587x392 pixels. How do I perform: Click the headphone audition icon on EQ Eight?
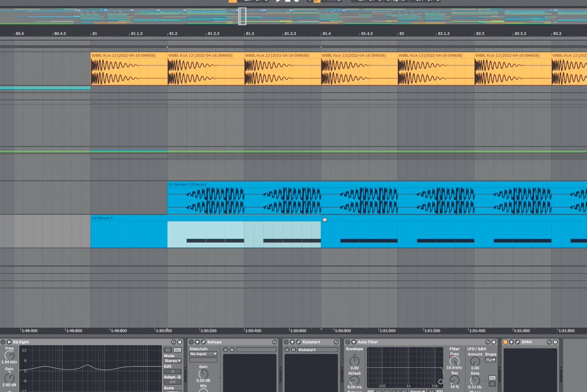tap(167, 349)
